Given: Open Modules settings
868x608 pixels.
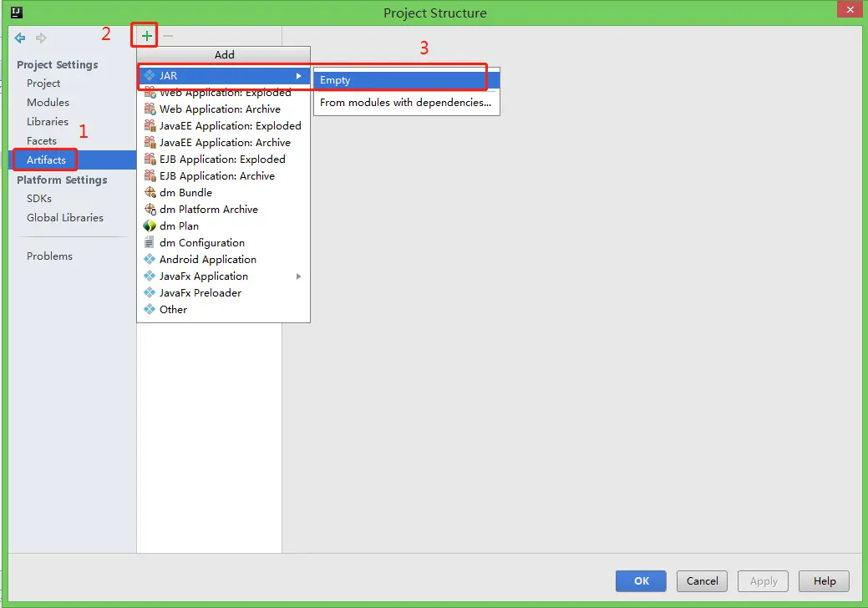Looking at the screenshot, I should pos(48,103).
